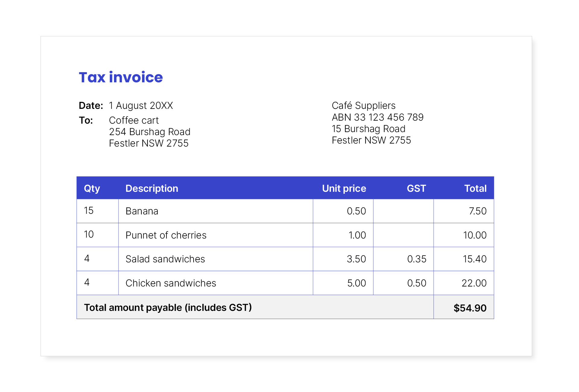Select the GST column header
579x392 pixels.
tap(416, 188)
